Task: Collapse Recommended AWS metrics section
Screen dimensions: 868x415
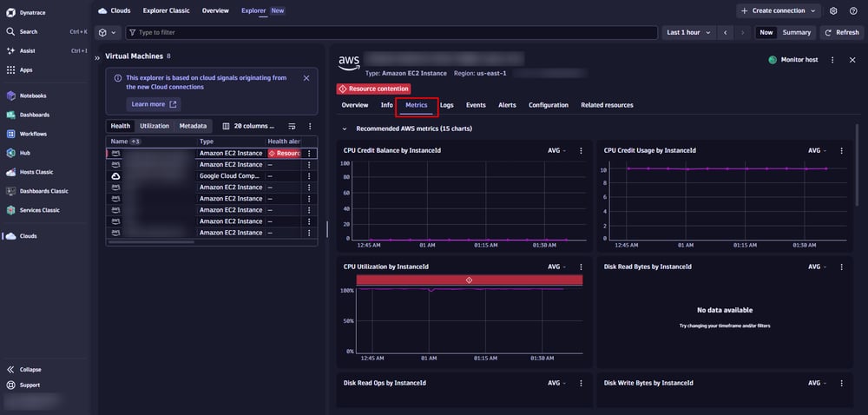Action: tap(345, 128)
